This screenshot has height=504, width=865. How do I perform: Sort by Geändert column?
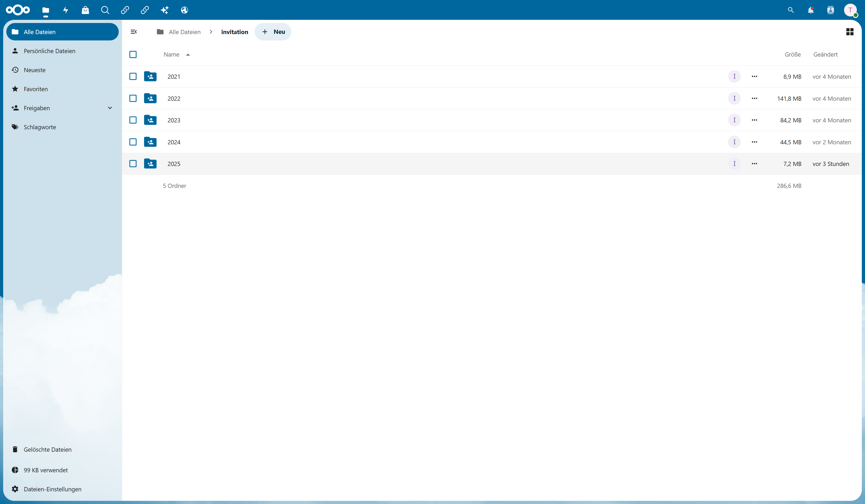tap(825, 54)
